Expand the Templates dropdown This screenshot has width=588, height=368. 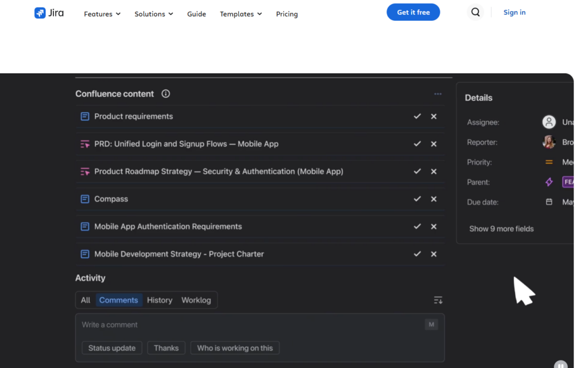coord(241,14)
